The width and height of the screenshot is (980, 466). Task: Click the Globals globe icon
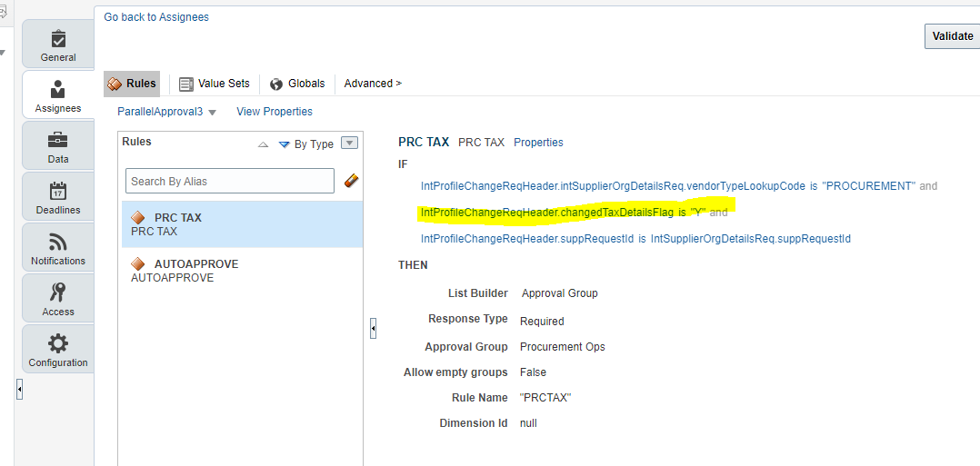[x=276, y=84]
